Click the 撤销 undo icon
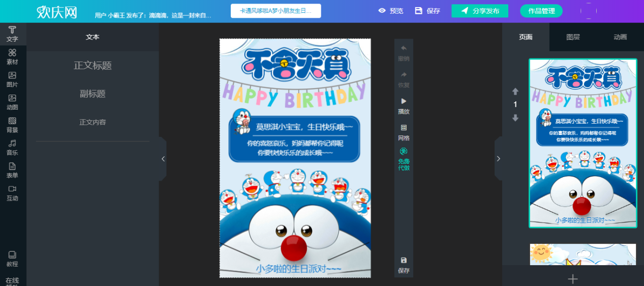644x286 pixels. point(404,53)
